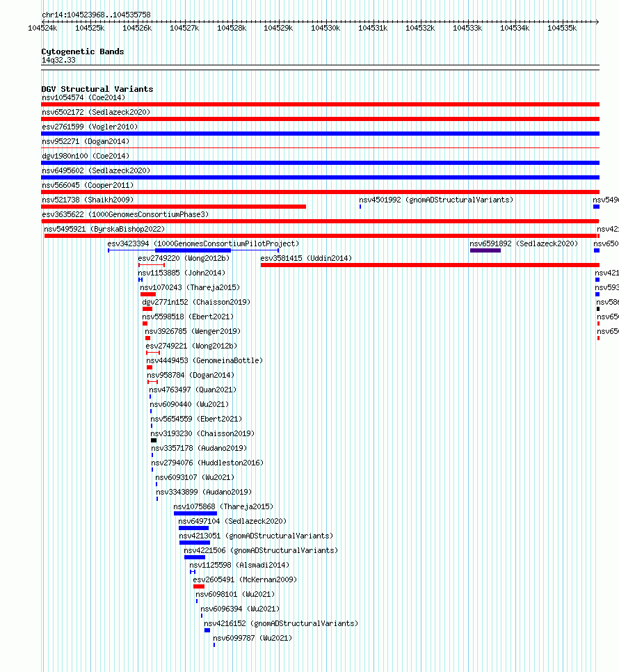Click the 104535k ruler tick label
The image size is (619, 672).
562,28
